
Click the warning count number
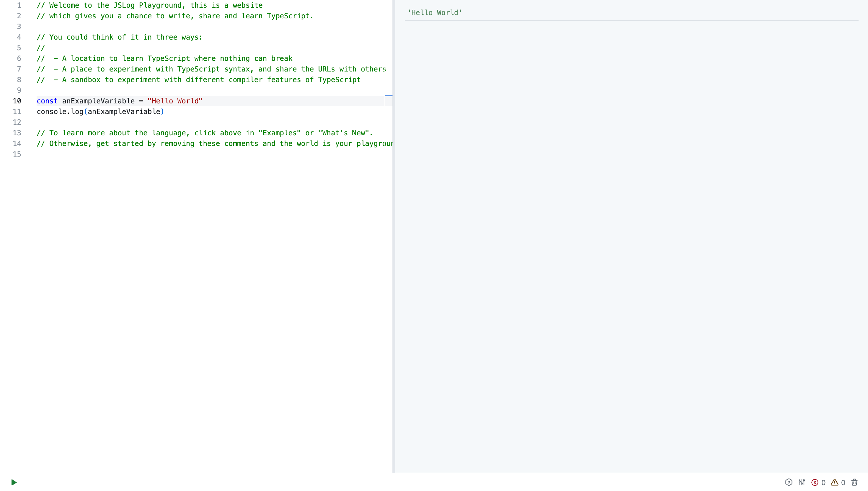pos(843,482)
